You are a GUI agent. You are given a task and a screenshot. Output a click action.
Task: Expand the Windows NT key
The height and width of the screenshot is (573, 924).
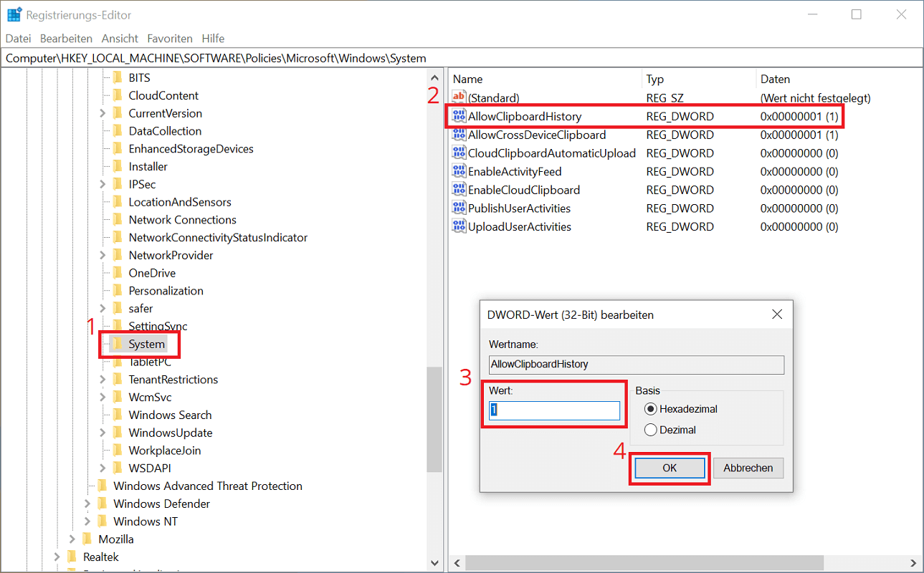click(87, 521)
